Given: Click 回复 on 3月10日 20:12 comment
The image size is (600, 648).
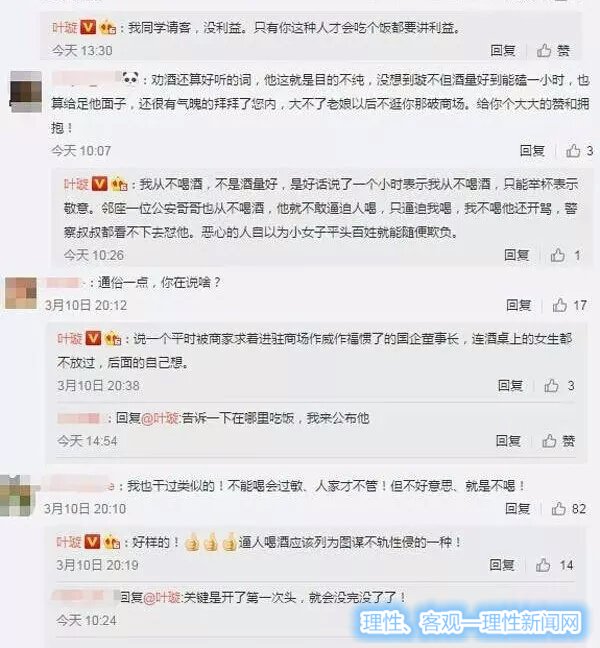Looking at the screenshot, I should tap(519, 305).
